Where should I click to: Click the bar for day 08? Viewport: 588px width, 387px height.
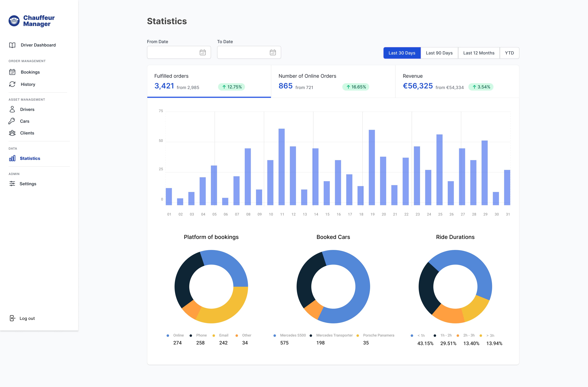248,177
